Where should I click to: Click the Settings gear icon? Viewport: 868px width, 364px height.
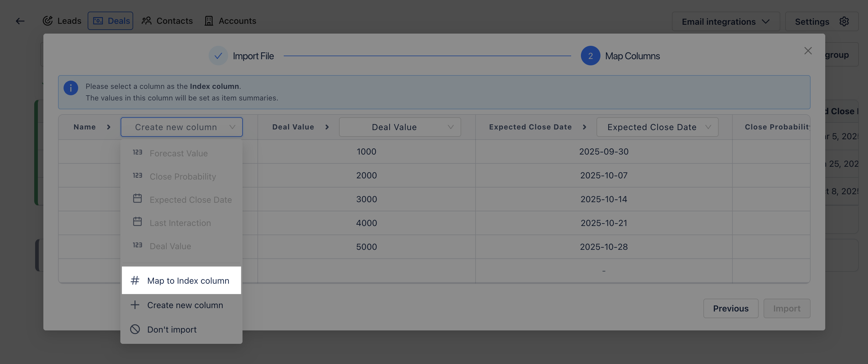pos(844,22)
